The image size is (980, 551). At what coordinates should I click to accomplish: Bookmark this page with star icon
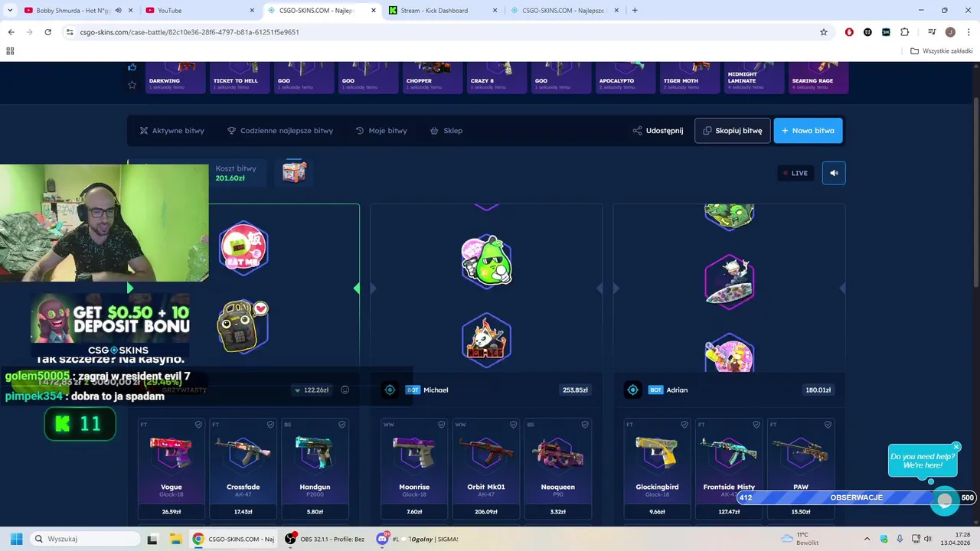pos(824,32)
